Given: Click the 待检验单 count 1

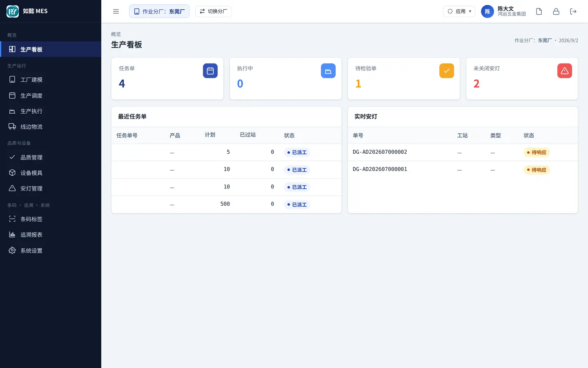Looking at the screenshot, I should tap(358, 84).
